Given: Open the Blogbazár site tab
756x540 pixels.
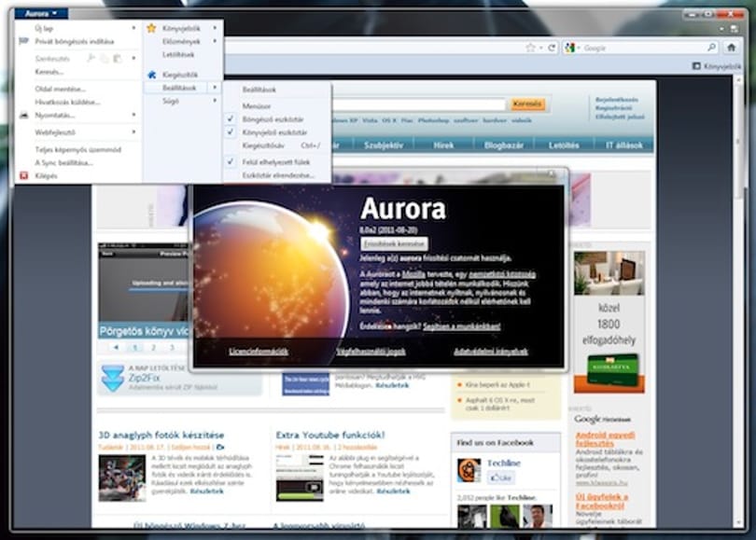Looking at the screenshot, I should 504,145.
